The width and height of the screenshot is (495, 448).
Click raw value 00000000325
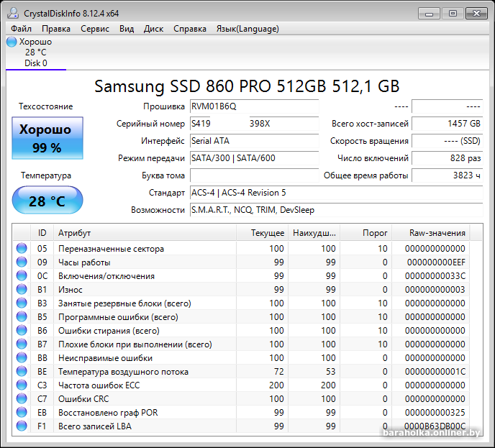point(435,412)
